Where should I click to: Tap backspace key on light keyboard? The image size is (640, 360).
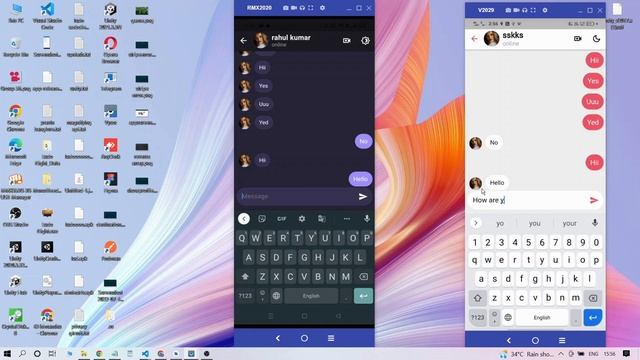(x=593, y=298)
